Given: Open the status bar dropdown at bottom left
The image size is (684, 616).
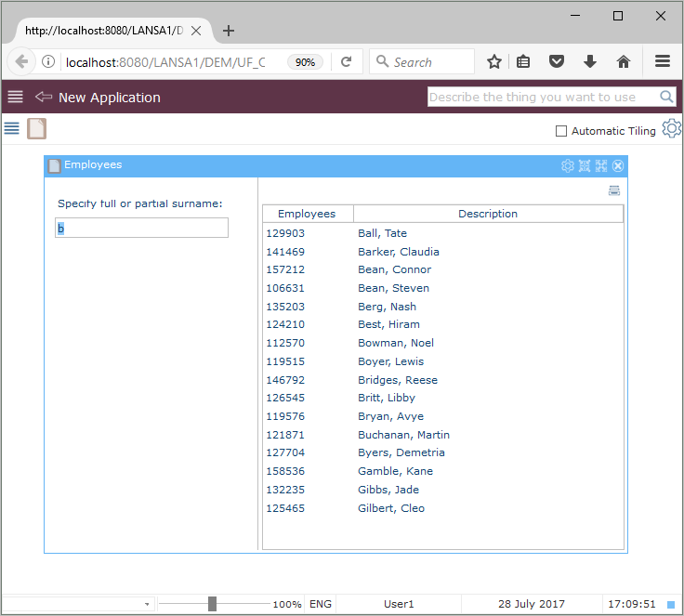Looking at the screenshot, I should (x=147, y=604).
